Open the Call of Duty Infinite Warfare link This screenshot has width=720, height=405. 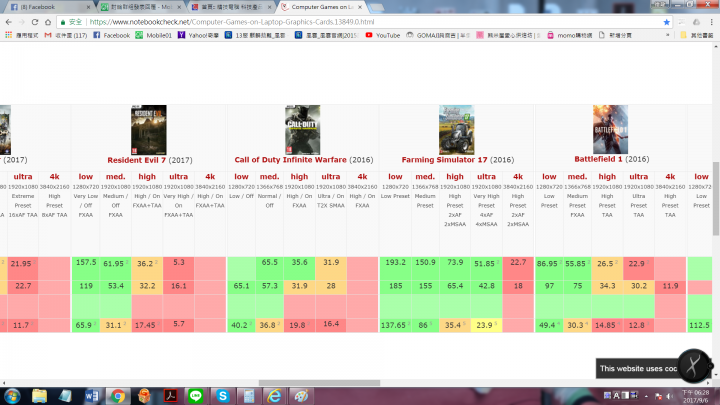coord(290,160)
